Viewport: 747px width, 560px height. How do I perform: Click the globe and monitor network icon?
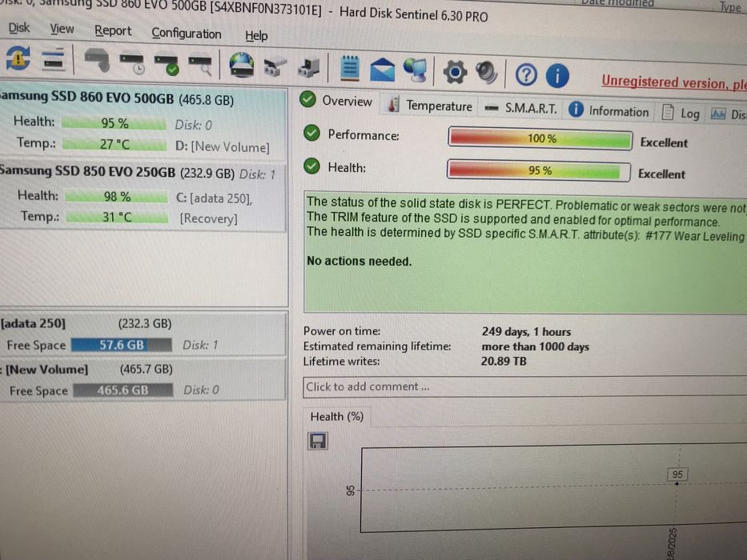(416, 70)
